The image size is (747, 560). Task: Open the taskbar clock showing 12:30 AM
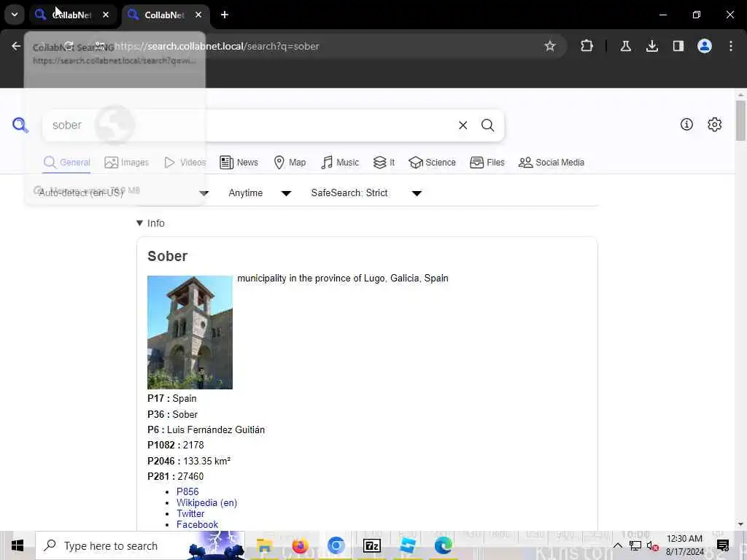pos(684,545)
